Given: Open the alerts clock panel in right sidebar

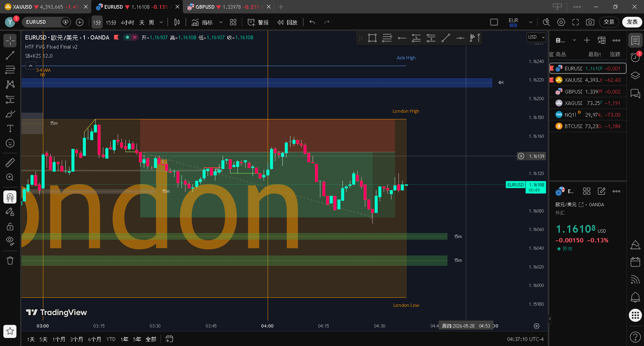Looking at the screenshot, I should pos(635,57).
